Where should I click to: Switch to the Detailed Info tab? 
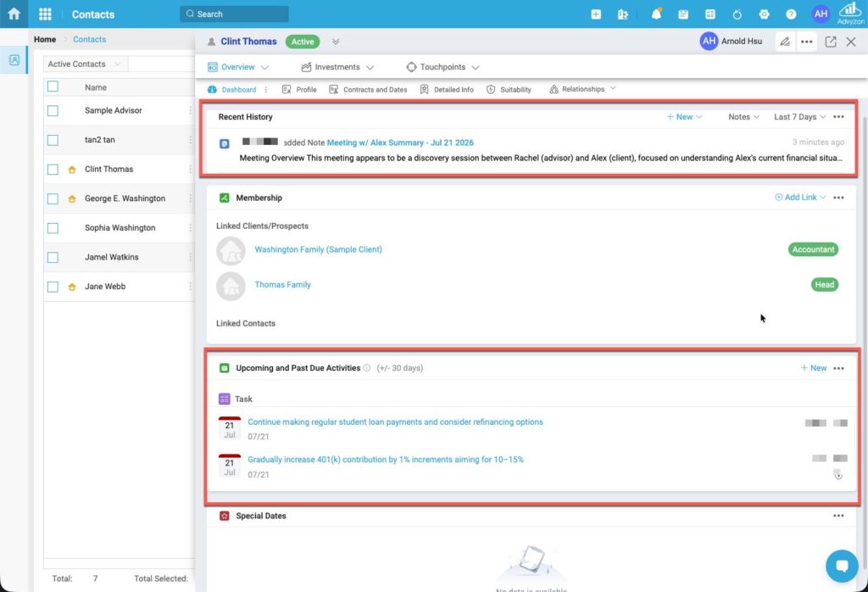(447, 90)
